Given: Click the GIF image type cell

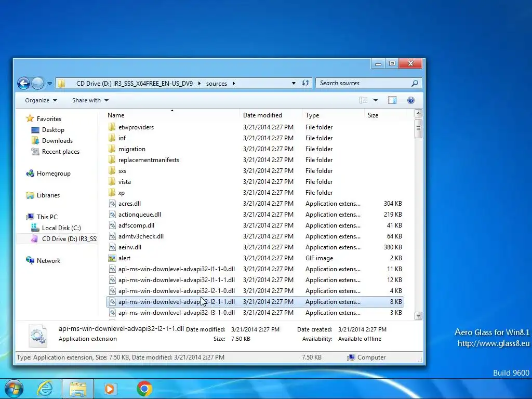Looking at the screenshot, I should [x=320, y=258].
